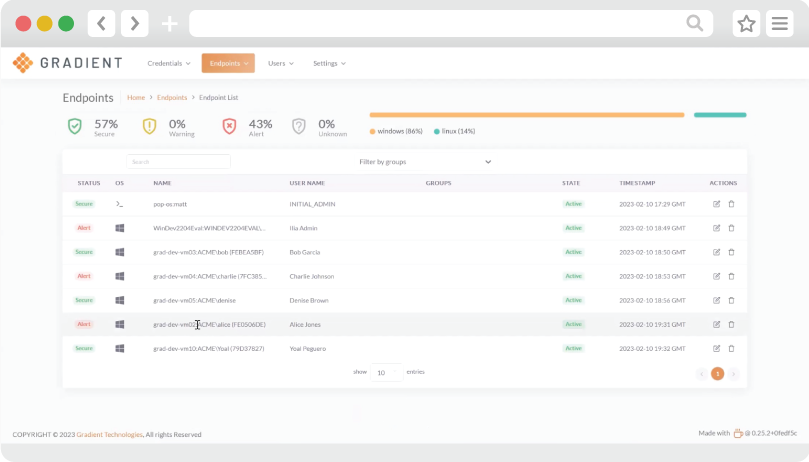Open the Settings dropdown menu
The height and width of the screenshot is (462, 809).
[x=329, y=63]
